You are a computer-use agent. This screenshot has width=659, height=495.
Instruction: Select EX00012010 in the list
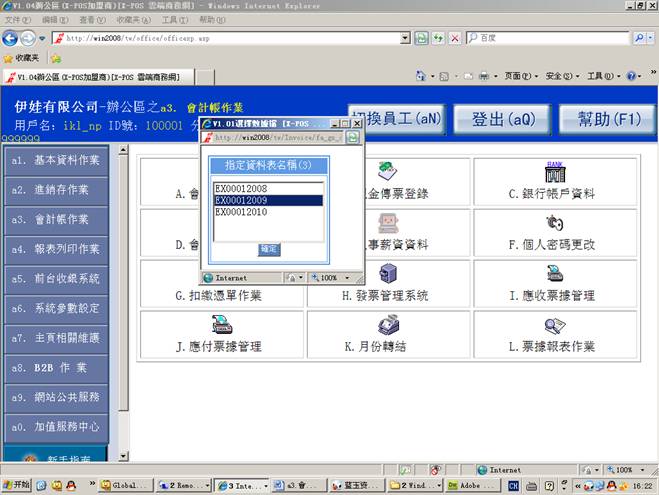242,212
